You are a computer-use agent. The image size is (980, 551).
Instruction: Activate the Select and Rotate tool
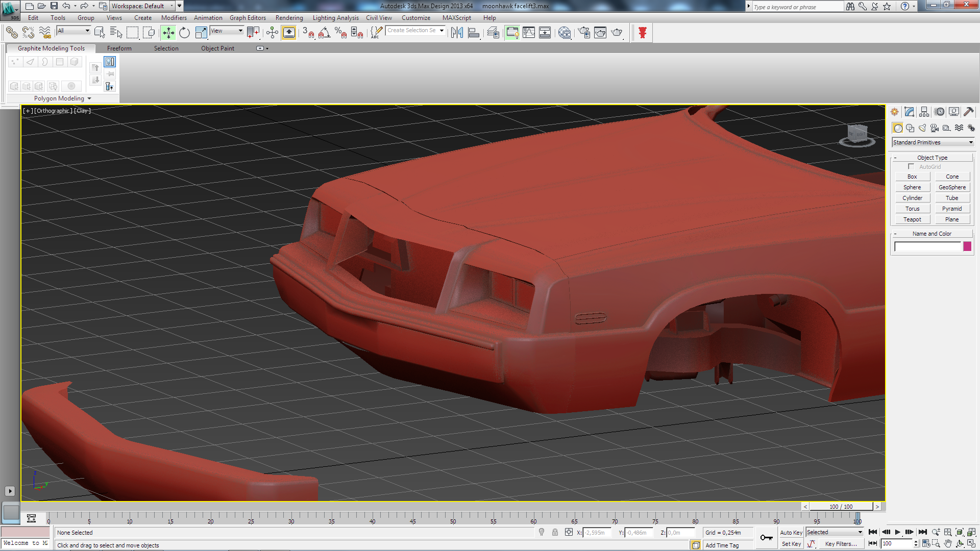point(184,33)
